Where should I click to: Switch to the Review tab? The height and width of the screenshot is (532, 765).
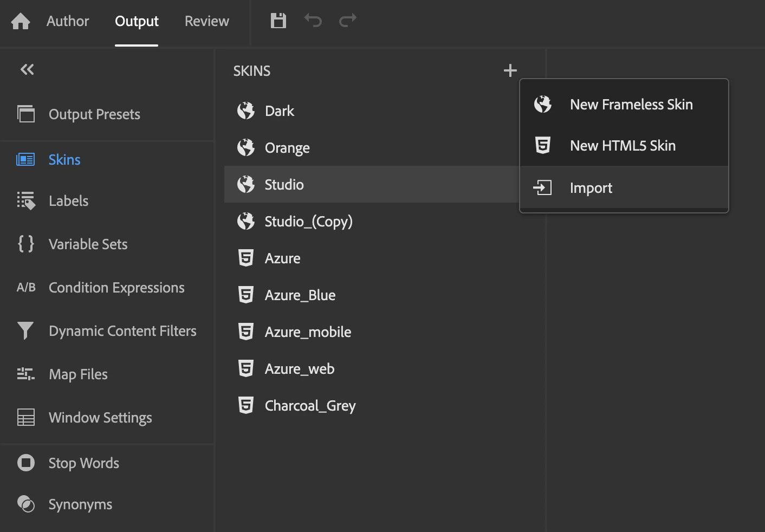coord(206,21)
